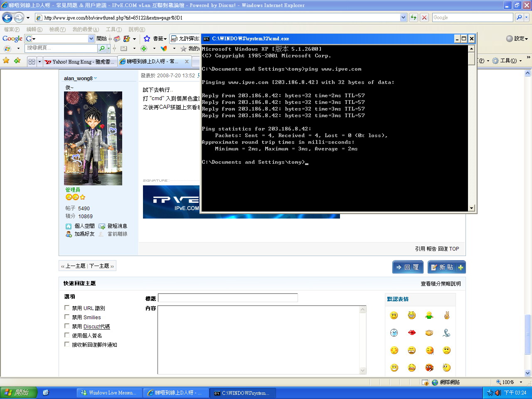Click the MSN butterfly icon
532x399 pixels.
[164, 49]
